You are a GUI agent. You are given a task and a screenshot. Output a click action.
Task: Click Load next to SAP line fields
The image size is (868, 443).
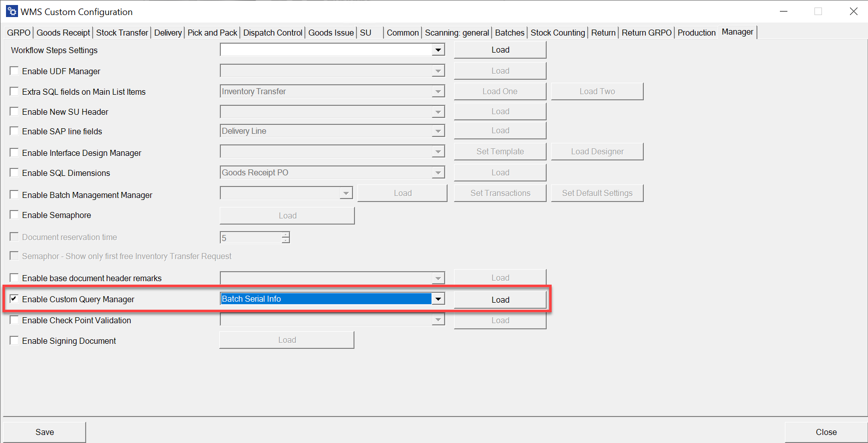click(x=500, y=130)
